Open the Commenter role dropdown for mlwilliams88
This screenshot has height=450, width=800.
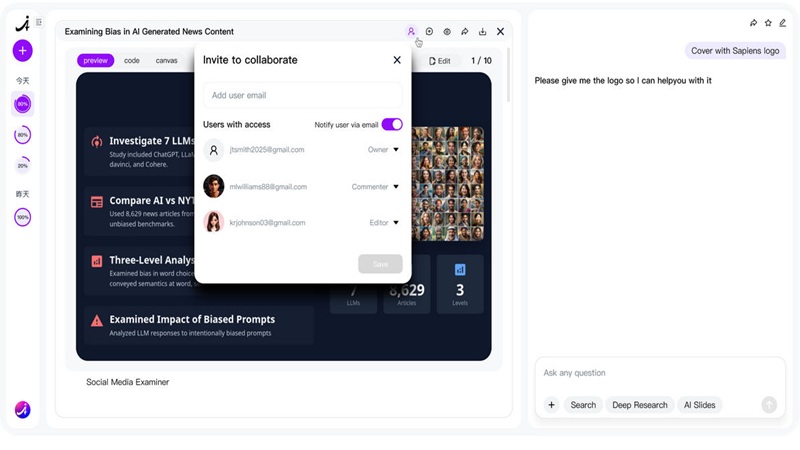(376, 187)
